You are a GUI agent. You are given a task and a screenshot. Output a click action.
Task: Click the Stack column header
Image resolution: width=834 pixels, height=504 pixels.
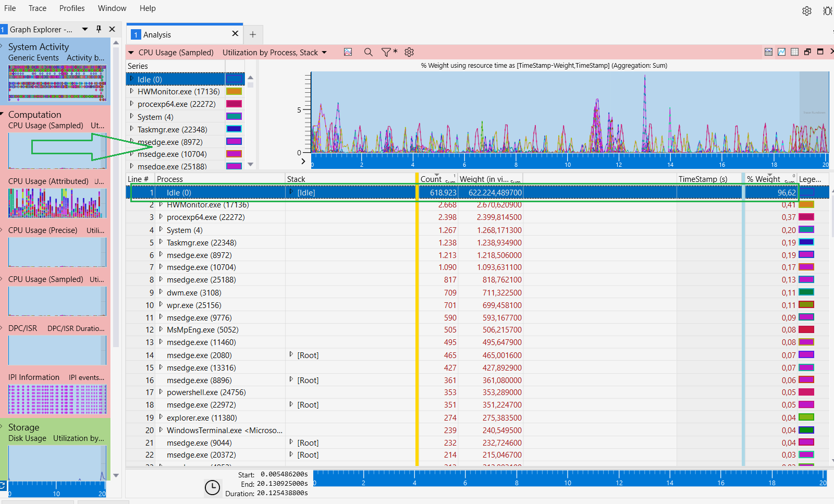tap(350, 179)
